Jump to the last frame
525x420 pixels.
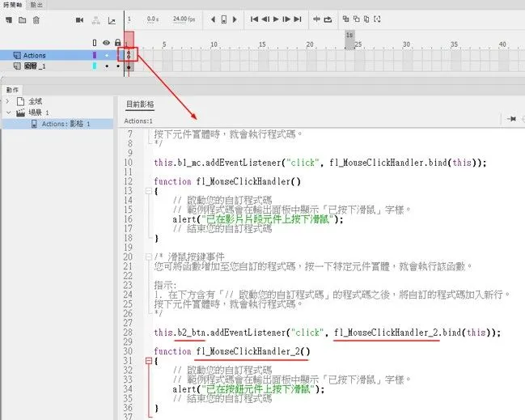click(298, 19)
